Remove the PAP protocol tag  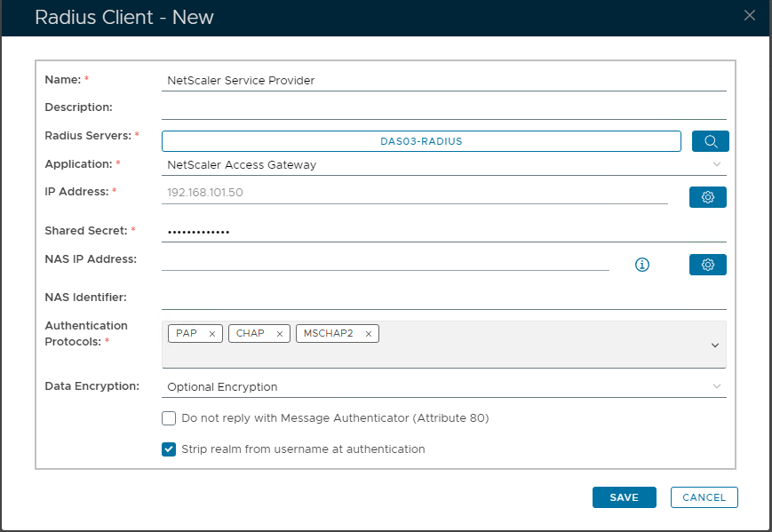point(211,334)
